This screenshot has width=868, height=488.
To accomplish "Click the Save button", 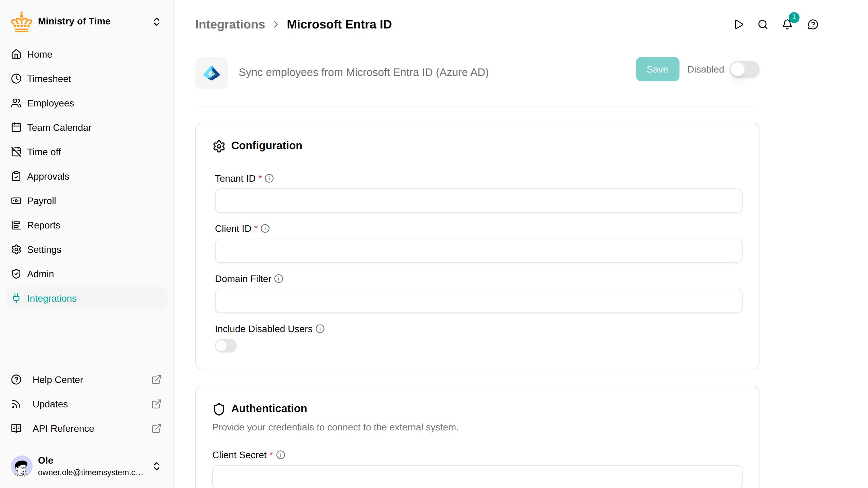I will tap(657, 69).
